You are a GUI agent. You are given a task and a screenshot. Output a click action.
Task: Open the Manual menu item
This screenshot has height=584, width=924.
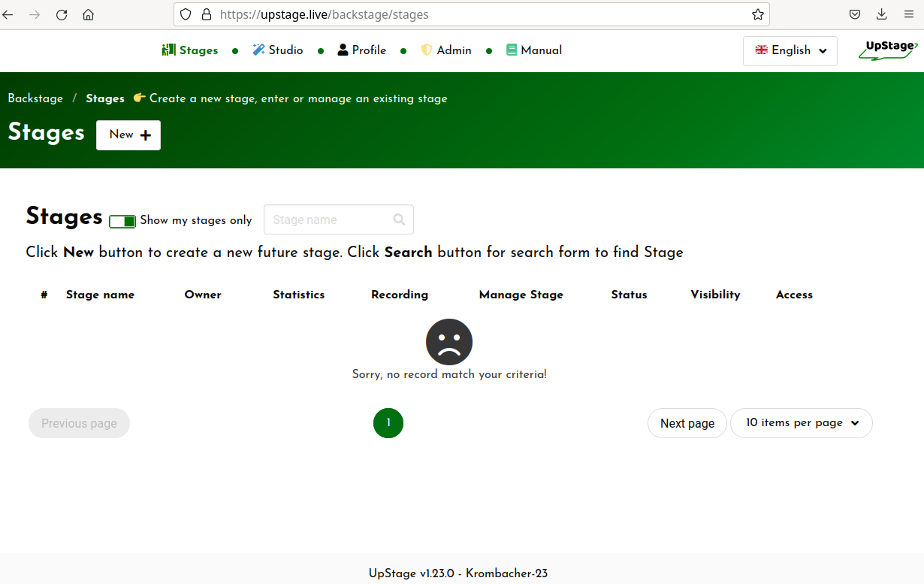tap(534, 50)
